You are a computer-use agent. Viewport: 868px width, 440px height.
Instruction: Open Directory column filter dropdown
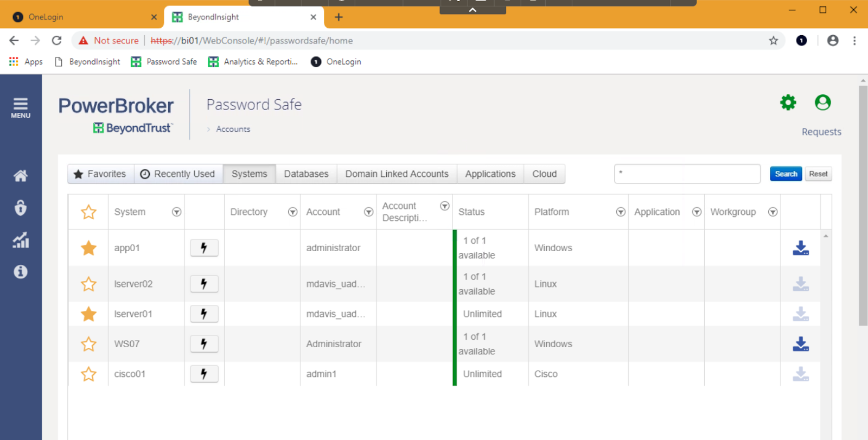292,212
